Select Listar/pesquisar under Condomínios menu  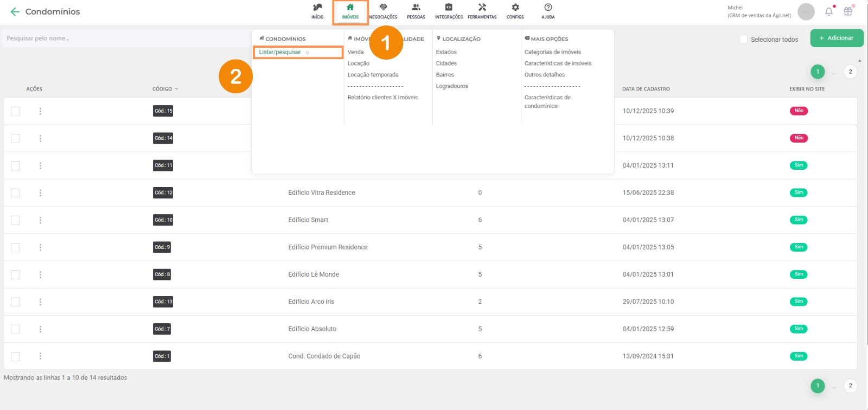[280, 52]
